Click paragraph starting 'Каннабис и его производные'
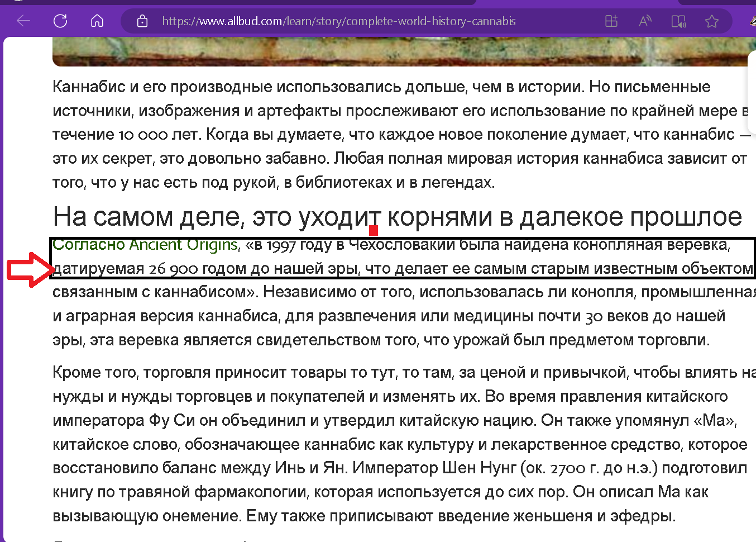Screen dimensions: 756x542 tap(401, 134)
